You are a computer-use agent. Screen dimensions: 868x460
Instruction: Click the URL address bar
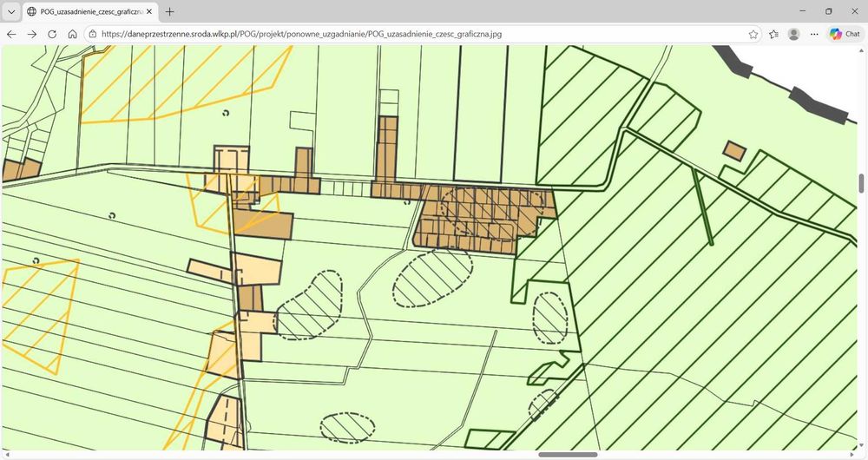pos(421,34)
